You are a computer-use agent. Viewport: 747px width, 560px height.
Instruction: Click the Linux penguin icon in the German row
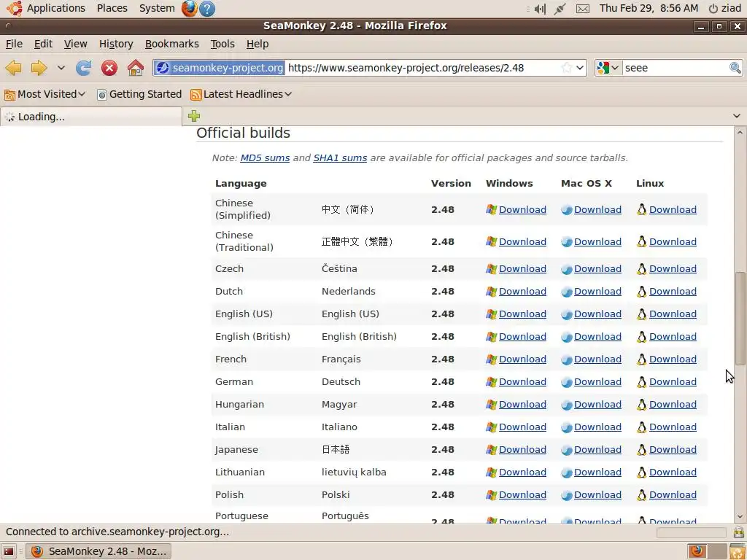point(642,382)
